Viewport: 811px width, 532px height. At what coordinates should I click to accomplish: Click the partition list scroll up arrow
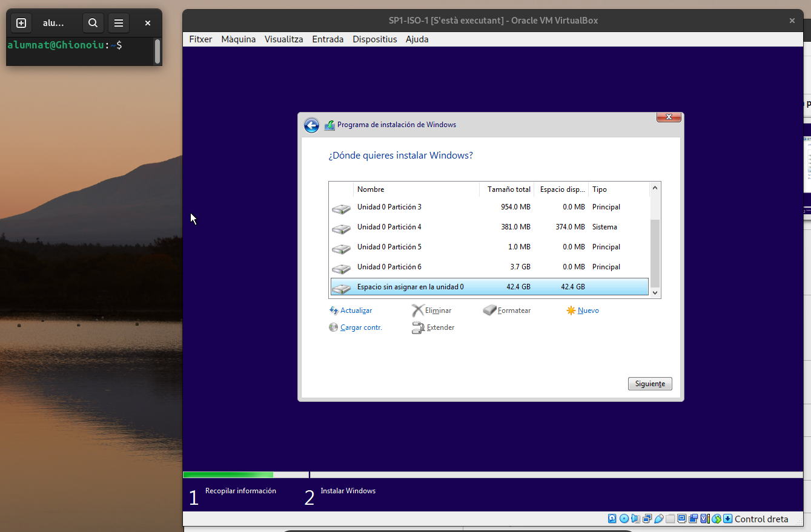pos(654,189)
